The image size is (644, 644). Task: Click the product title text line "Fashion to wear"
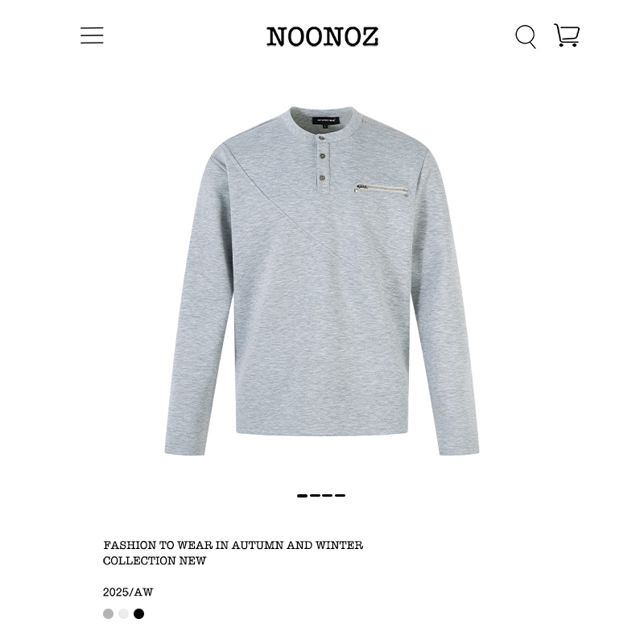tap(233, 546)
